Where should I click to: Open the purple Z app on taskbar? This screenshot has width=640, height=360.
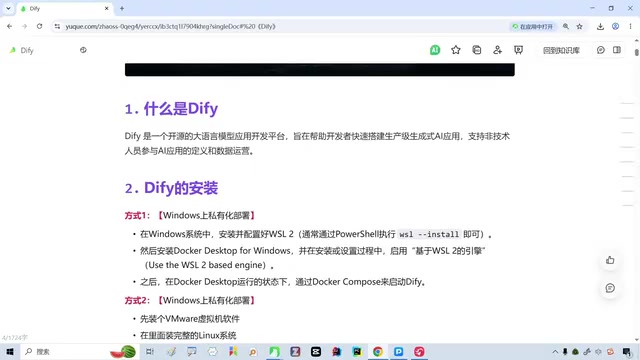pyautogui.click(x=295, y=351)
